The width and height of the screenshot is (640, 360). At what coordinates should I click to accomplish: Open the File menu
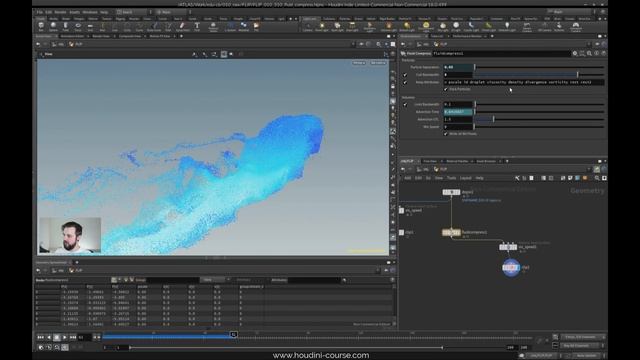click(x=40, y=12)
